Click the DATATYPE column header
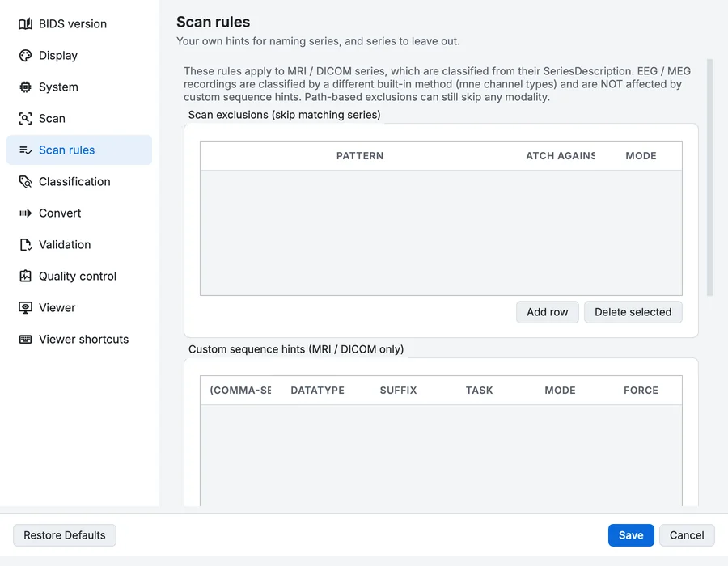This screenshot has width=728, height=566. click(318, 391)
